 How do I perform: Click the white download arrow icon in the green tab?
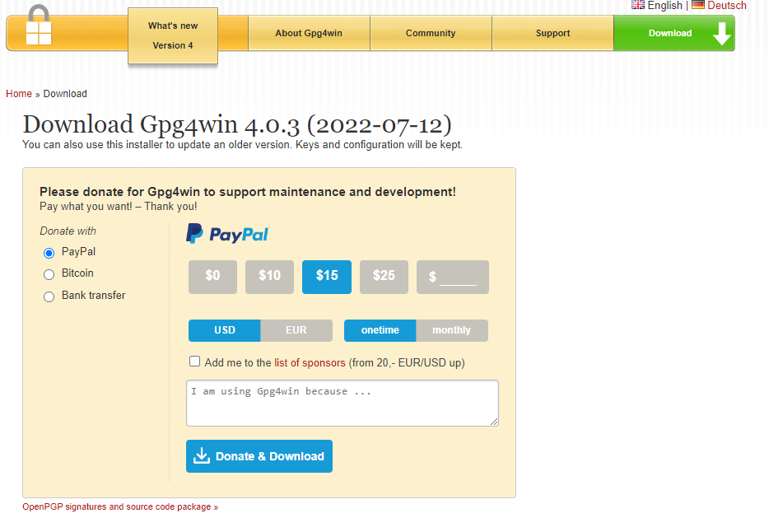[722, 33]
